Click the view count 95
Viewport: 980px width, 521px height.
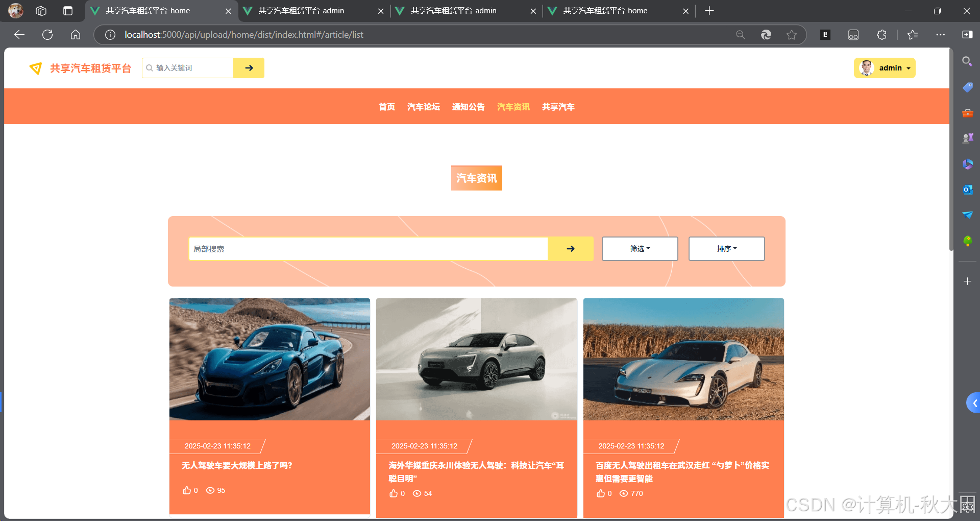pos(221,490)
